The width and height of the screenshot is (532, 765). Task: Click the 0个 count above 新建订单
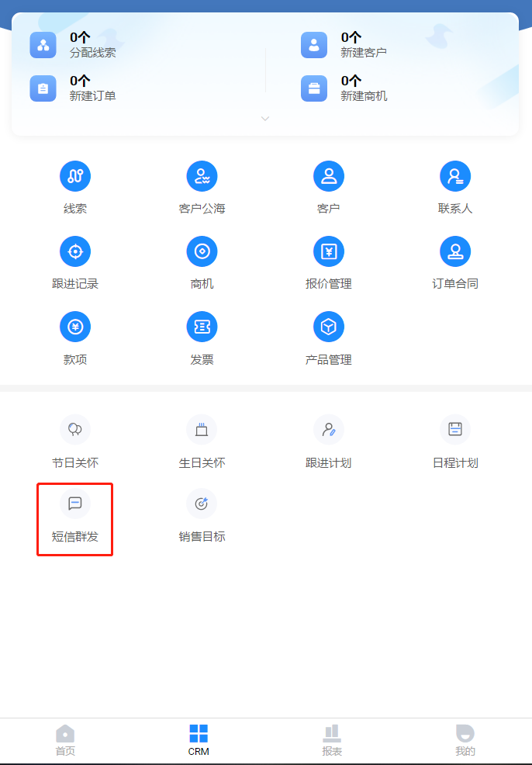tap(80, 81)
